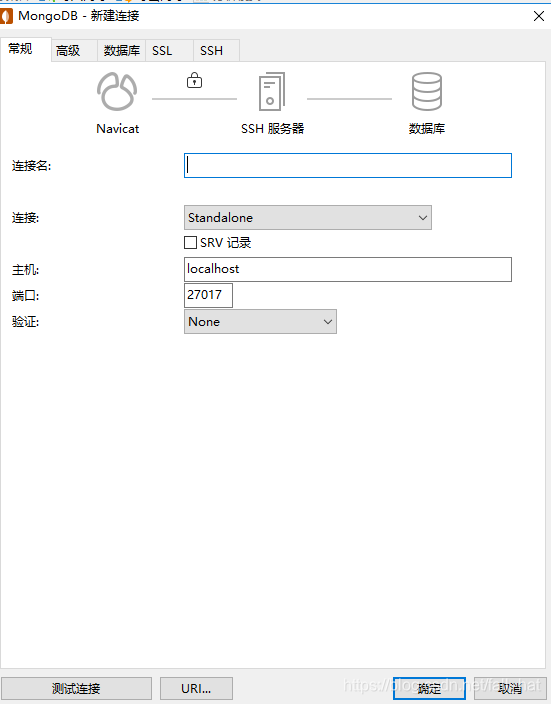Image resolution: width=551 pixels, height=704 pixels.
Task: Click the 端口 field showing 27017
Action: tap(208, 295)
